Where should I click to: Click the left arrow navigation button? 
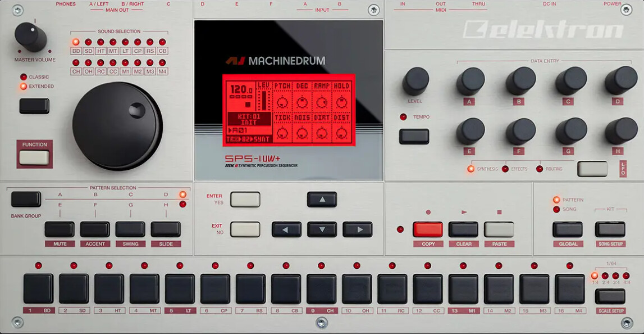[x=287, y=229]
